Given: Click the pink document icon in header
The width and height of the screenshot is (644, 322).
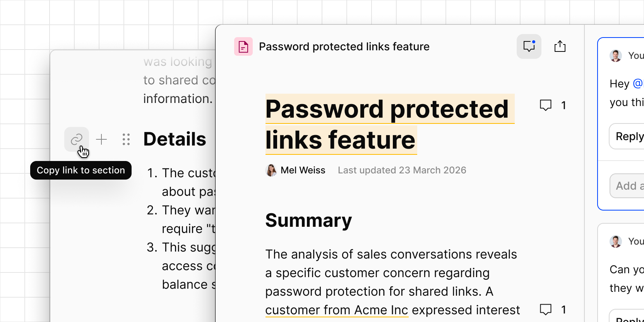Looking at the screenshot, I should click(x=243, y=46).
